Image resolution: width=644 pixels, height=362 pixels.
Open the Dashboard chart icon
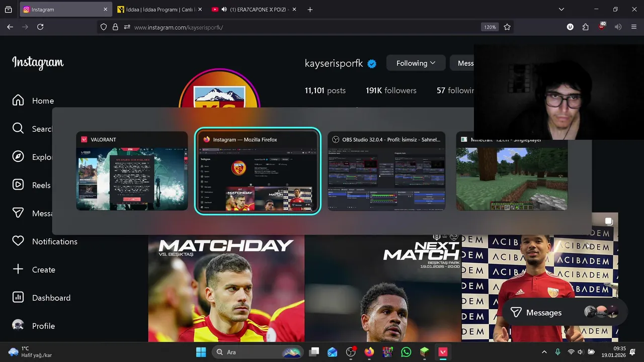[x=18, y=298]
